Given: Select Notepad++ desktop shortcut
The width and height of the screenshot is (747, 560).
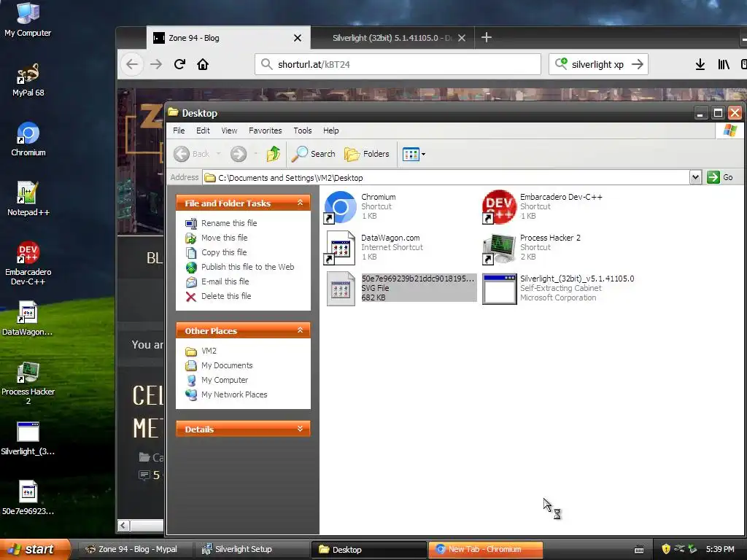Looking at the screenshot, I should pyautogui.click(x=28, y=199).
